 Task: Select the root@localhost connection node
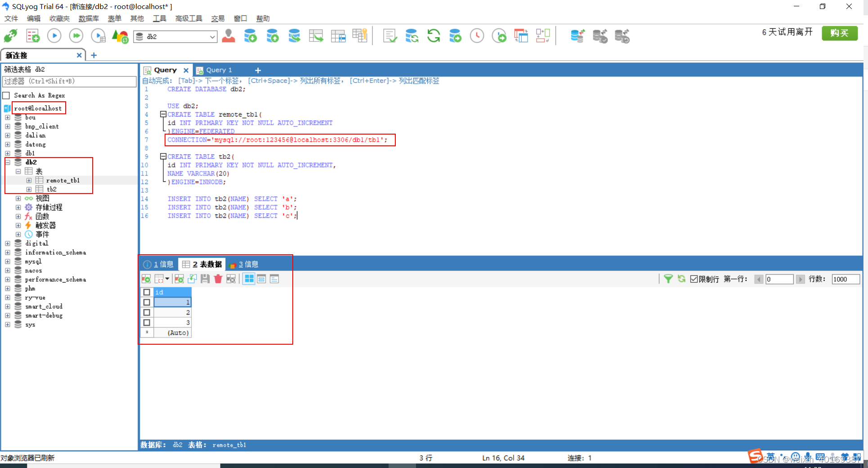pyautogui.click(x=38, y=108)
